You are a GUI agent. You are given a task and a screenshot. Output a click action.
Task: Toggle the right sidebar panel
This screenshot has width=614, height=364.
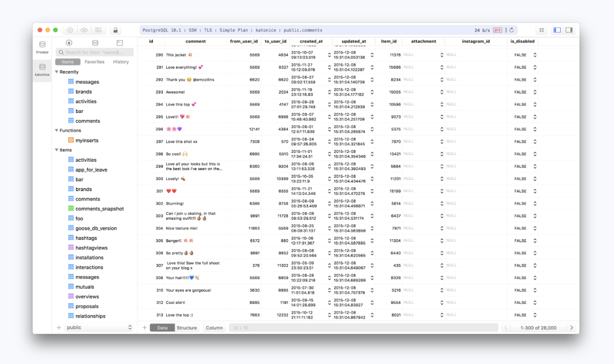[x=569, y=30]
